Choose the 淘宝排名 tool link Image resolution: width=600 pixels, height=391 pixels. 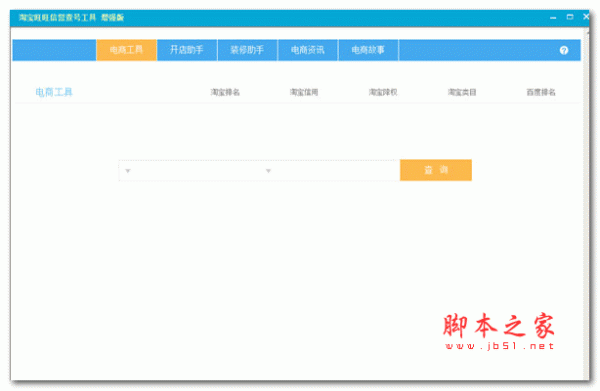pyautogui.click(x=225, y=92)
